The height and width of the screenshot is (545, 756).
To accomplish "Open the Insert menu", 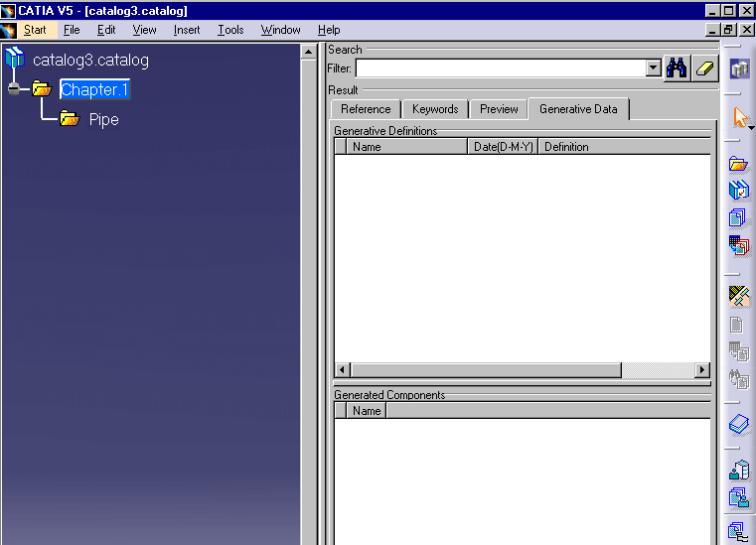I will tap(187, 30).
